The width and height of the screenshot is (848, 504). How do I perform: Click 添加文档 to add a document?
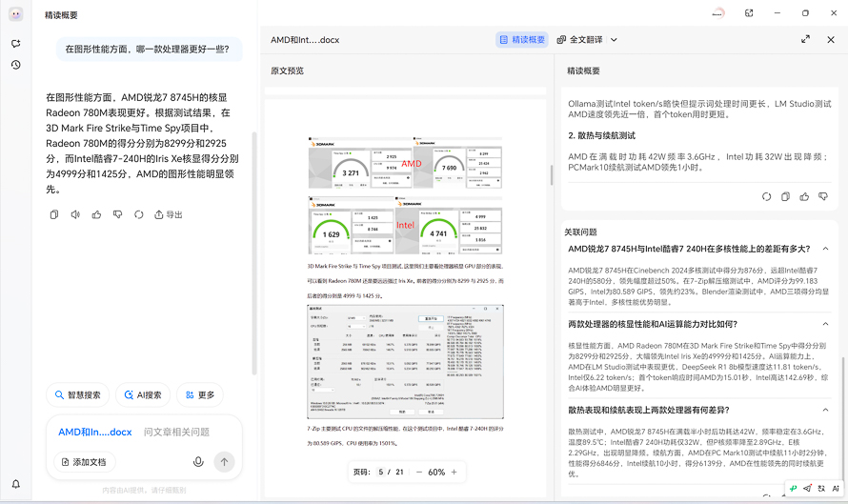click(85, 462)
